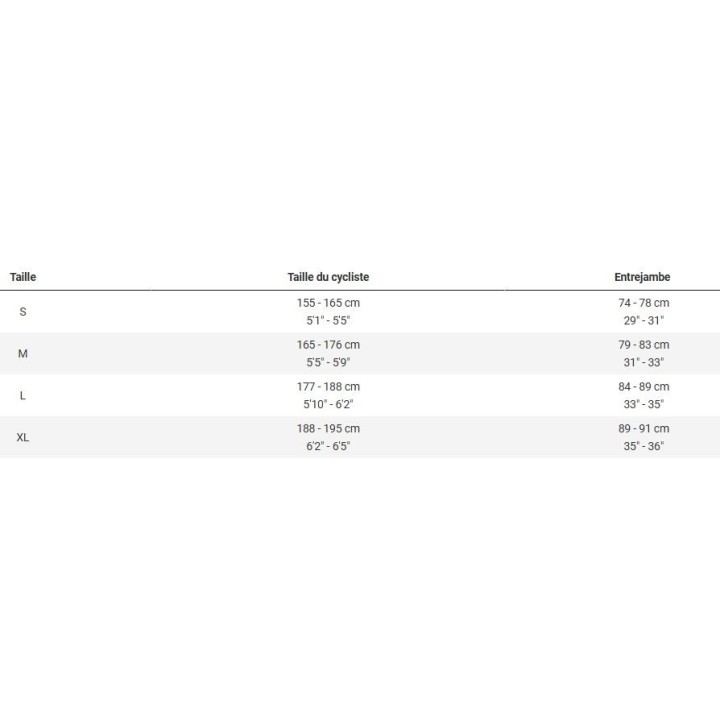Click the Taille column header
Screen dimensions: 720x720
point(23,277)
